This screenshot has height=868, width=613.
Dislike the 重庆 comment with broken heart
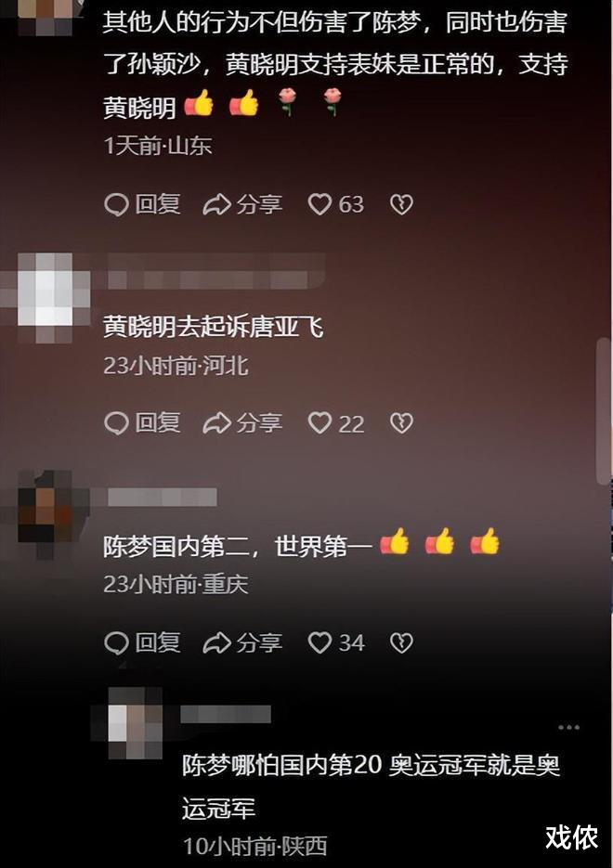401,642
